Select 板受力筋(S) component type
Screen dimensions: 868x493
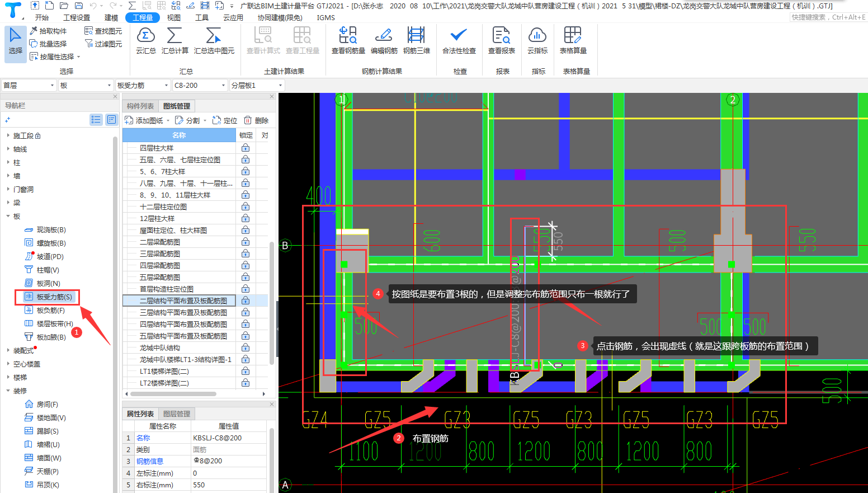click(x=48, y=297)
